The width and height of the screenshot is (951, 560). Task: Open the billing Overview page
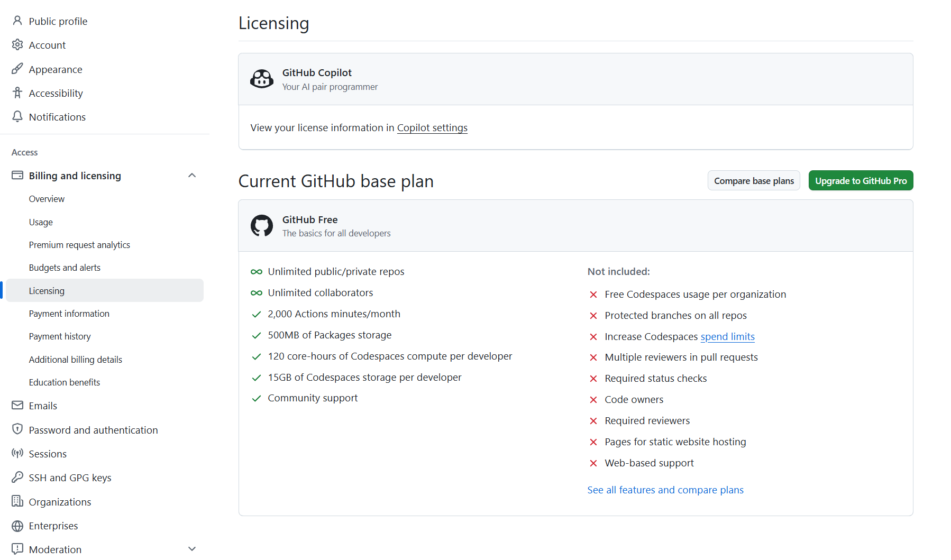click(x=47, y=199)
